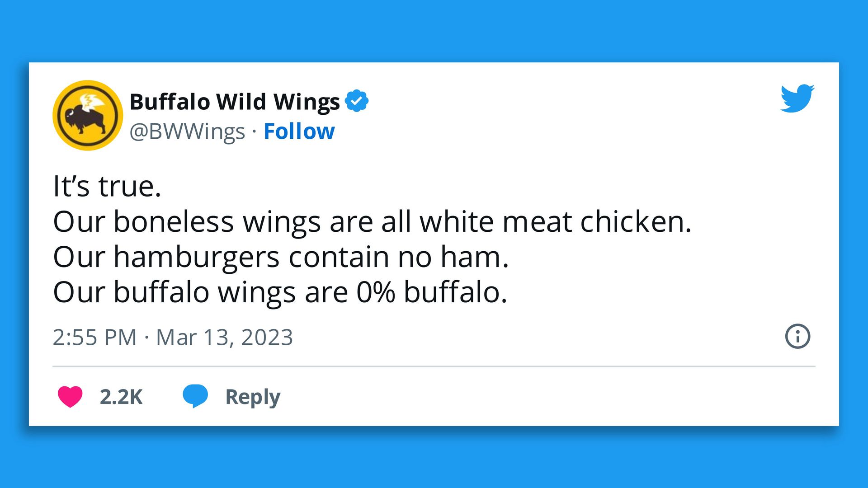Follow the BWWings account
This screenshot has width=868, height=488.
[299, 131]
